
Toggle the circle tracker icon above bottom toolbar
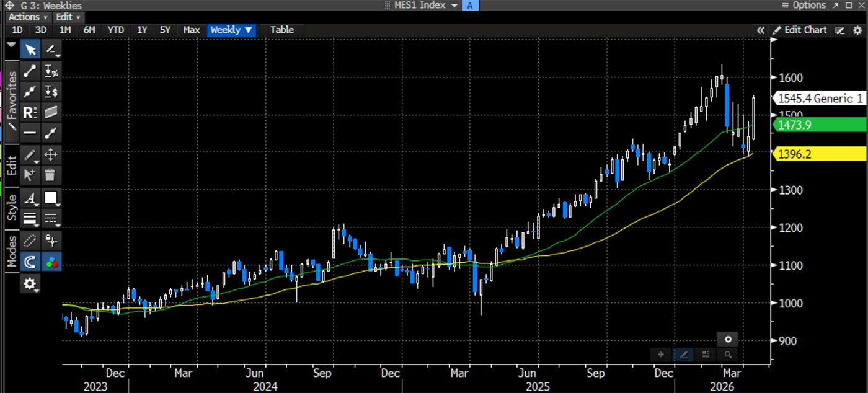click(x=727, y=339)
